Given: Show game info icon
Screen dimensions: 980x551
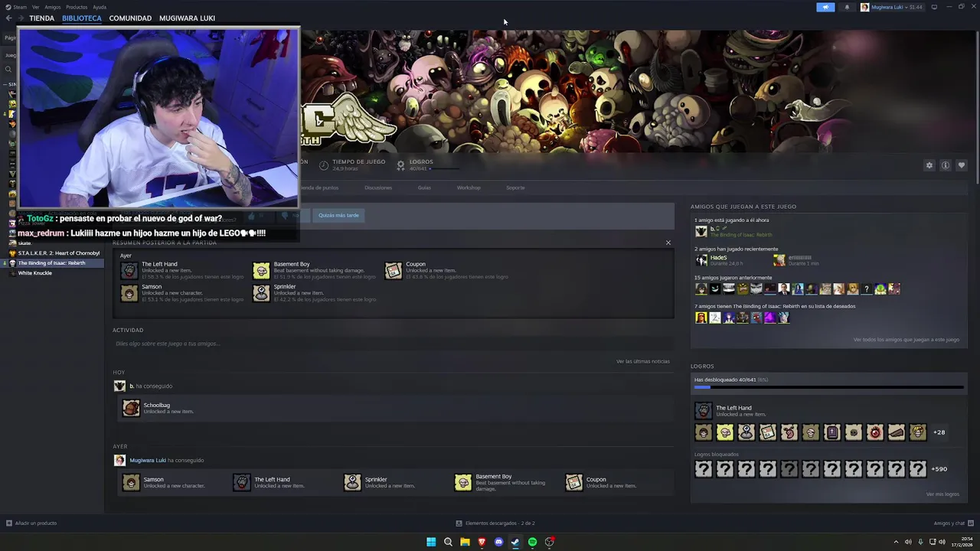Looking at the screenshot, I should pyautogui.click(x=946, y=165).
